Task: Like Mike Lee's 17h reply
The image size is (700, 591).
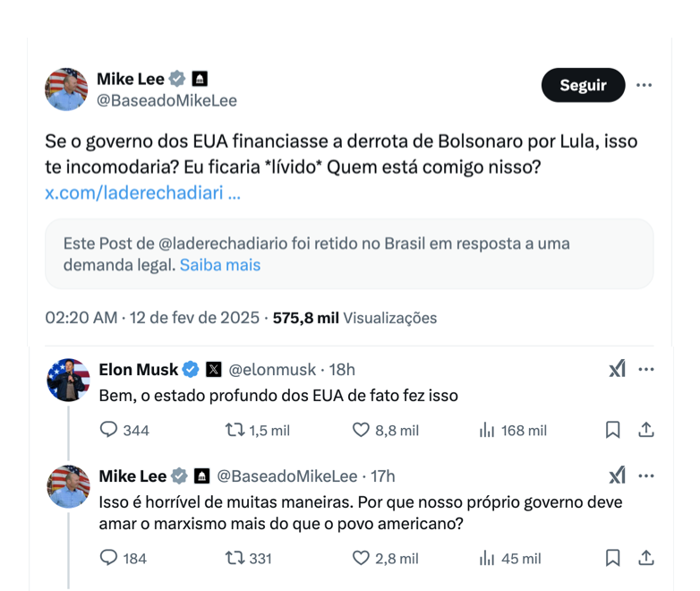Action: pyautogui.click(x=361, y=559)
